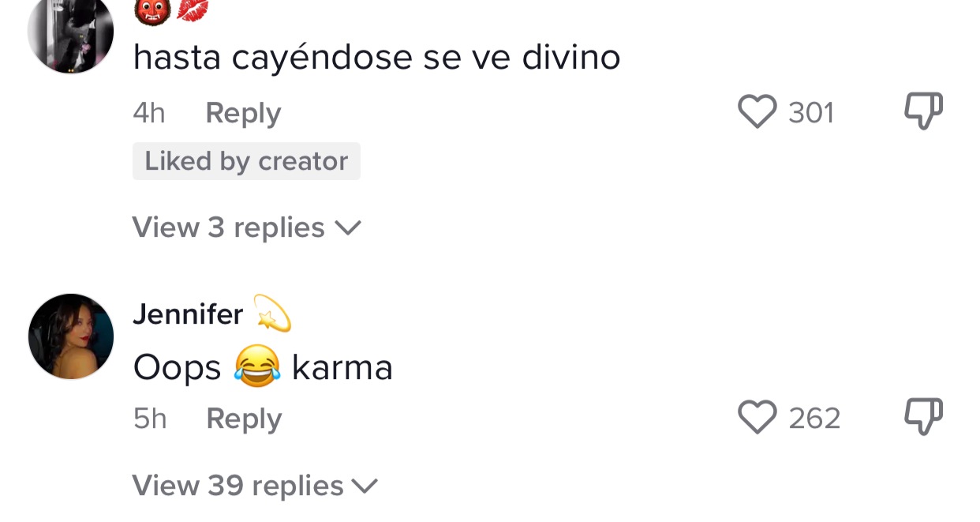Reply to Jennifer's comment

click(x=244, y=419)
